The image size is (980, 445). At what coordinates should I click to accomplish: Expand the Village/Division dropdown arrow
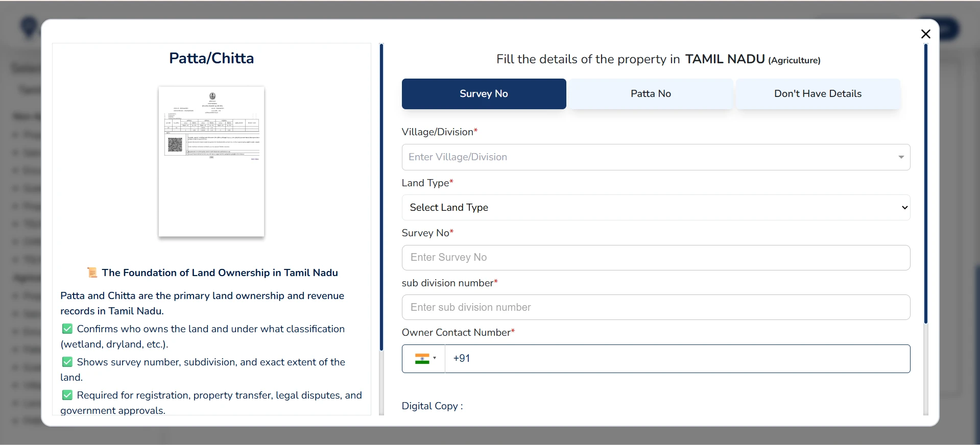(901, 157)
